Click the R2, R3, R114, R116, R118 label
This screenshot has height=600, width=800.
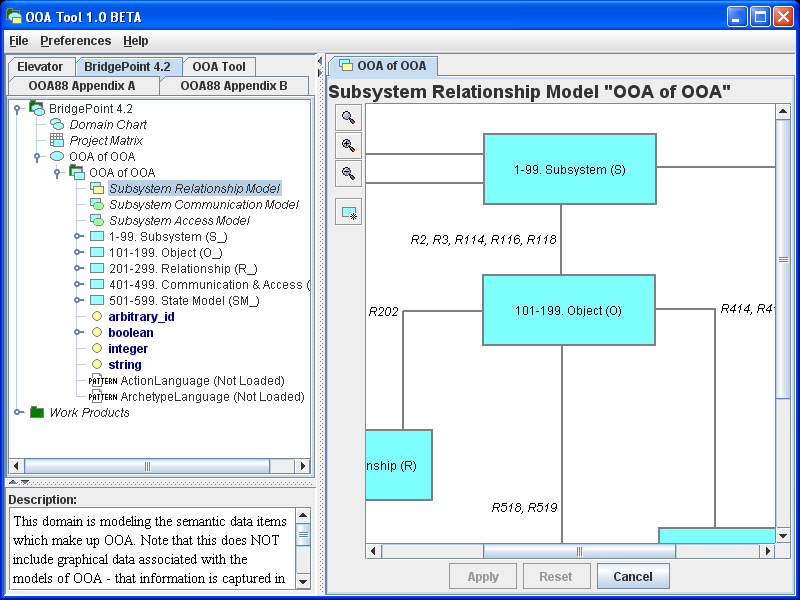click(483, 239)
